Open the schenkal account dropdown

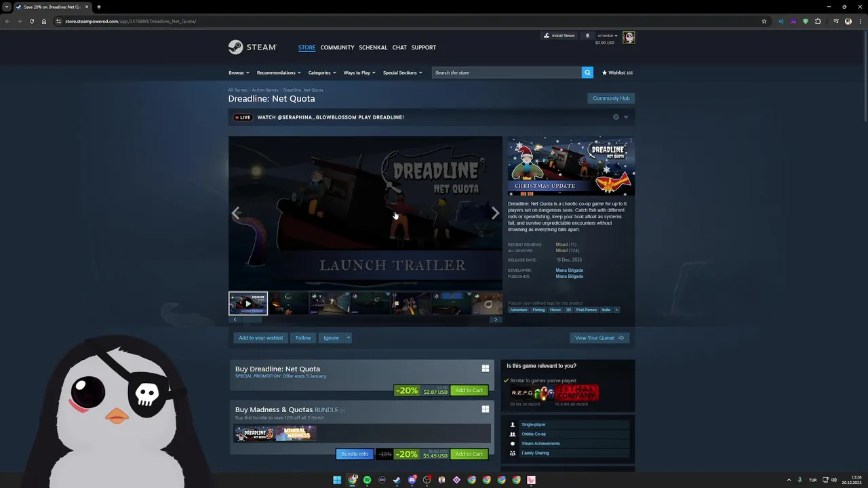click(607, 35)
